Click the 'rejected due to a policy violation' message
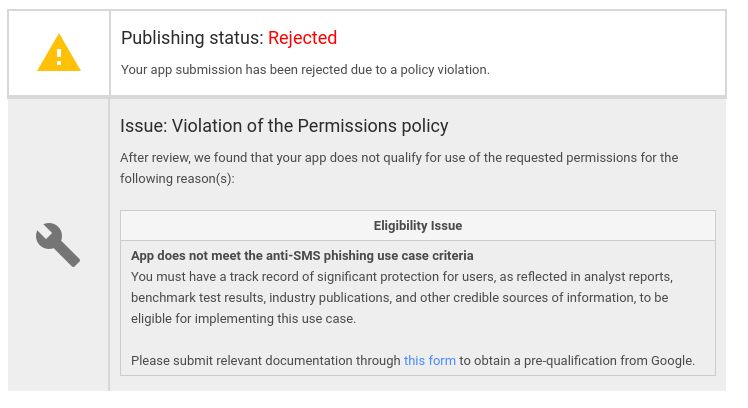Image resolution: width=748 pixels, height=408 pixels. coord(305,70)
